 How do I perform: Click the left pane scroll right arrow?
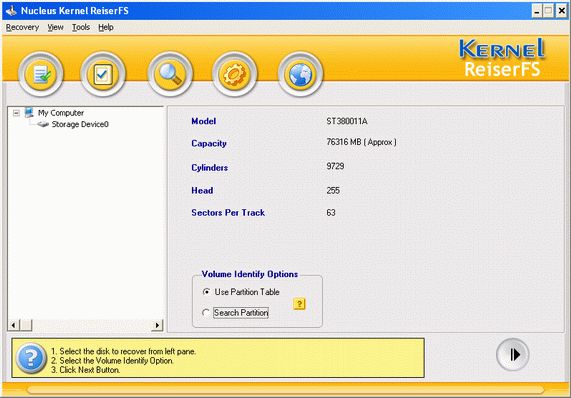157,325
